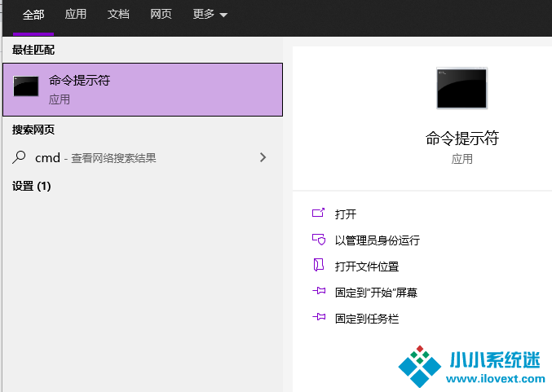This screenshot has height=392, width=552.
Task: Click 打开 to launch Command Prompt
Action: 346,214
